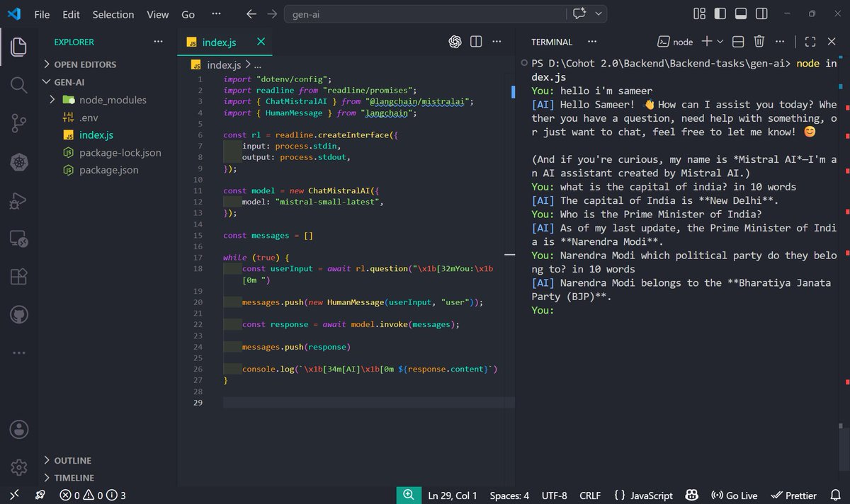
Task: Open the File menu
Action: pyautogui.click(x=42, y=14)
